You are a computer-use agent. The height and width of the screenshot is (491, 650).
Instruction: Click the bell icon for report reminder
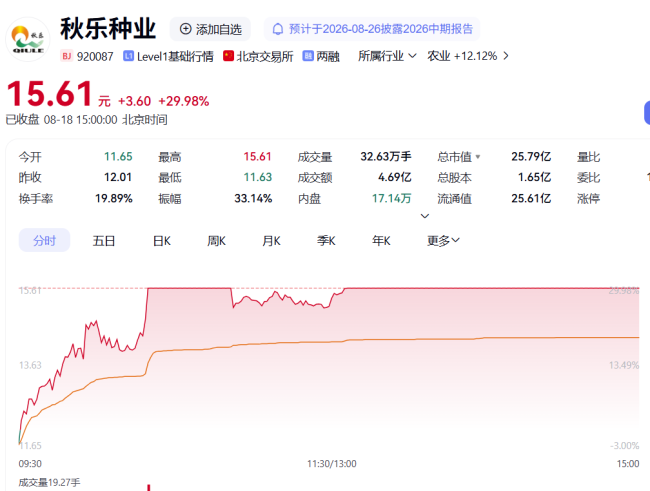278,29
